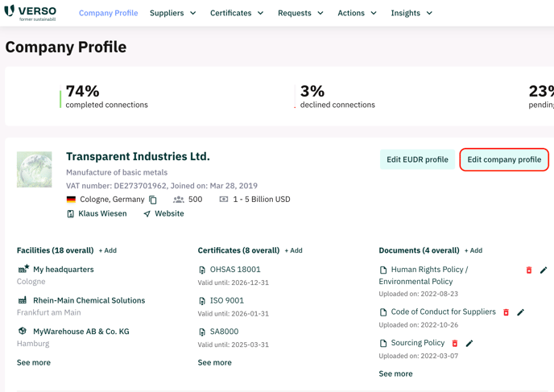554x392 pixels.
Task: Click the company logo globe thumbnail
Action: 35,170
